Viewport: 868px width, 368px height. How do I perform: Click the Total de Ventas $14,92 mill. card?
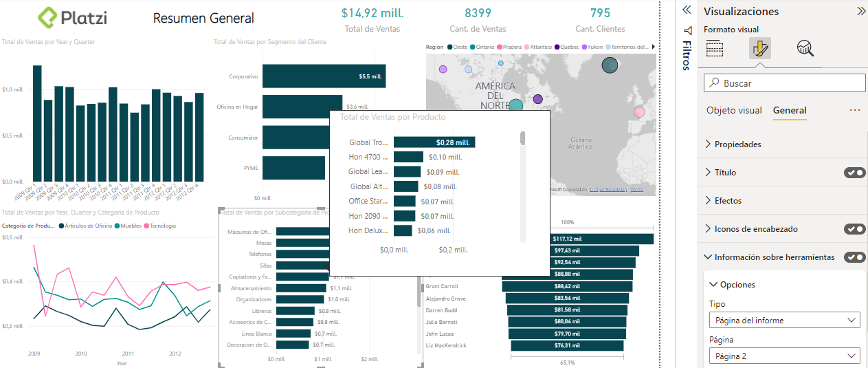[372, 20]
